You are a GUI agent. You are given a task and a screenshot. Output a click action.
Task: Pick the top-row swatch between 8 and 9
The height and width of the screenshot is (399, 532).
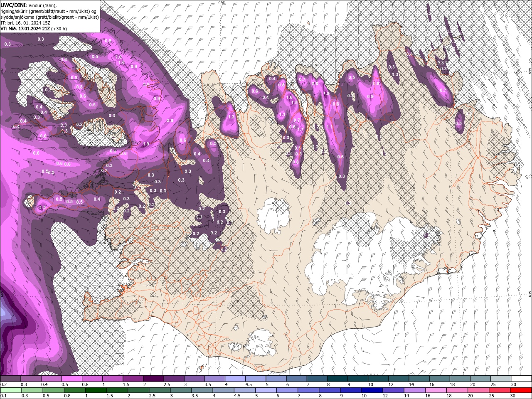[337, 379]
